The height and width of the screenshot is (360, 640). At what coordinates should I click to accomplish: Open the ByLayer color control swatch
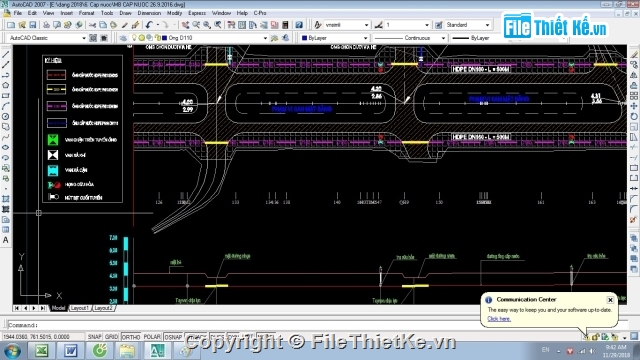click(335, 38)
